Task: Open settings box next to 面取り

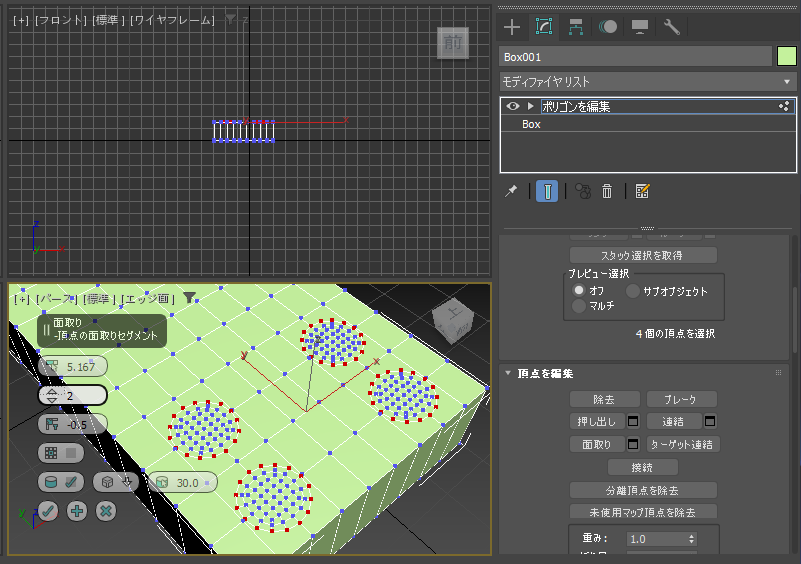Action: pos(633,444)
